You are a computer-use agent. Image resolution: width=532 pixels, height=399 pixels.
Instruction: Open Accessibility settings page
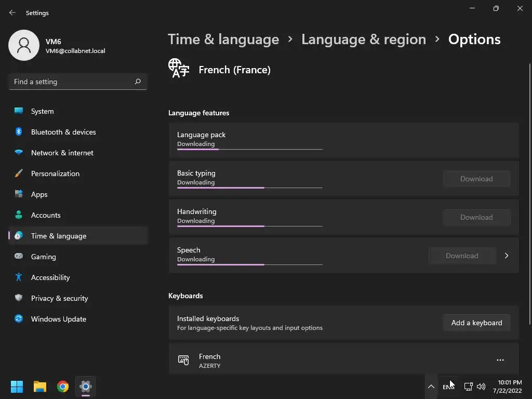coord(50,277)
